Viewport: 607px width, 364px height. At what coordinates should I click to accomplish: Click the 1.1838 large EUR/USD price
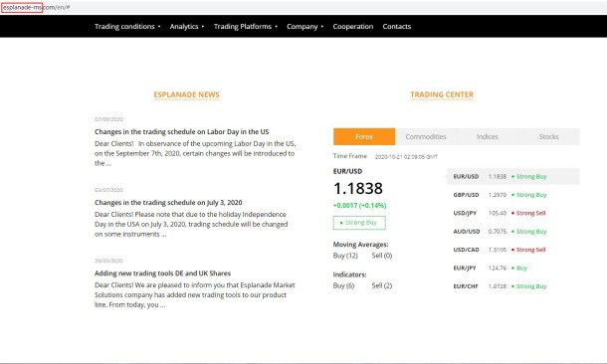pos(357,188)
